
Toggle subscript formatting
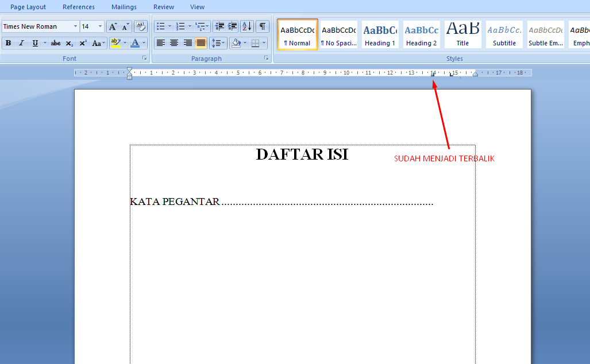point(70,43)
